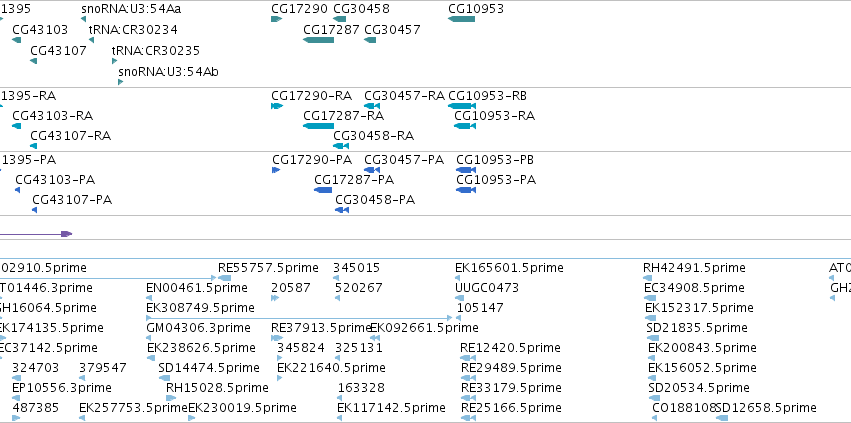Select the purple arrow feature
Image resolution: width=851 pixels, height=423 pixels.
point(36,234)
